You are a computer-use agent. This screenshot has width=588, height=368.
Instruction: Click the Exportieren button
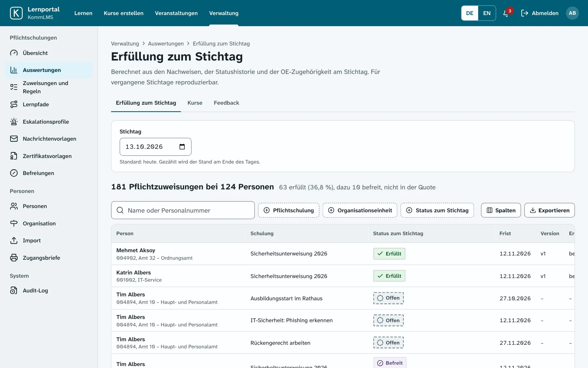point(549,210)
